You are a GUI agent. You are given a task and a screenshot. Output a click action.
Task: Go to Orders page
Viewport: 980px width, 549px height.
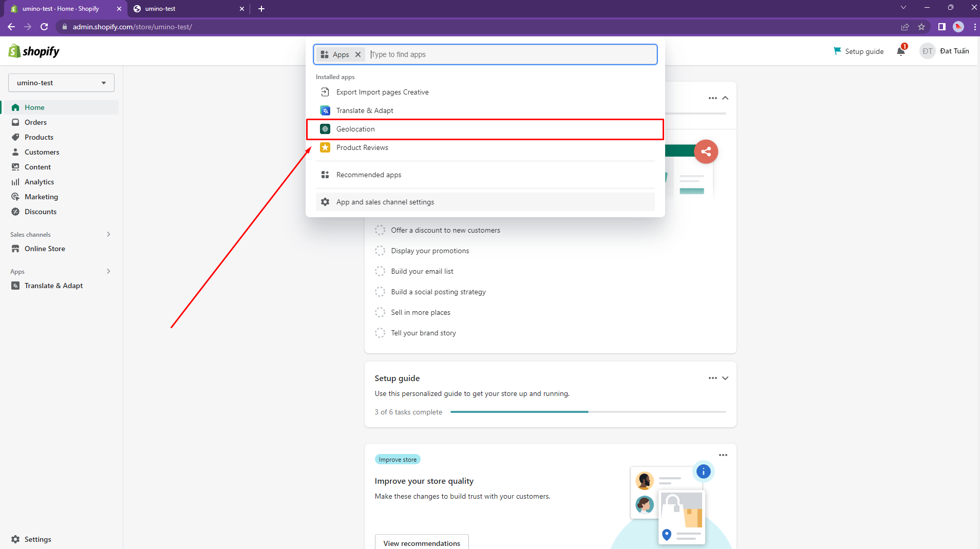35,122
